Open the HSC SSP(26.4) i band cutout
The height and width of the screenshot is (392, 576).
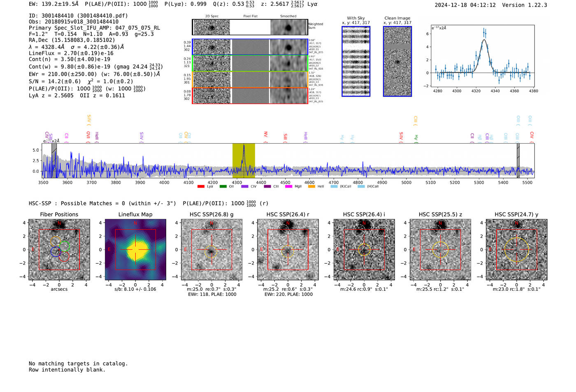point(364,250)
